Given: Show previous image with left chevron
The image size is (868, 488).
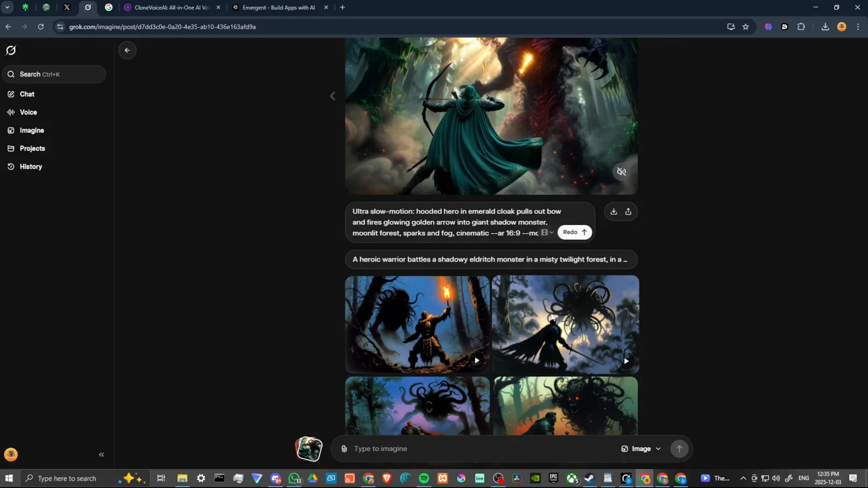Looking at the screenshot, I should [333, 97].
